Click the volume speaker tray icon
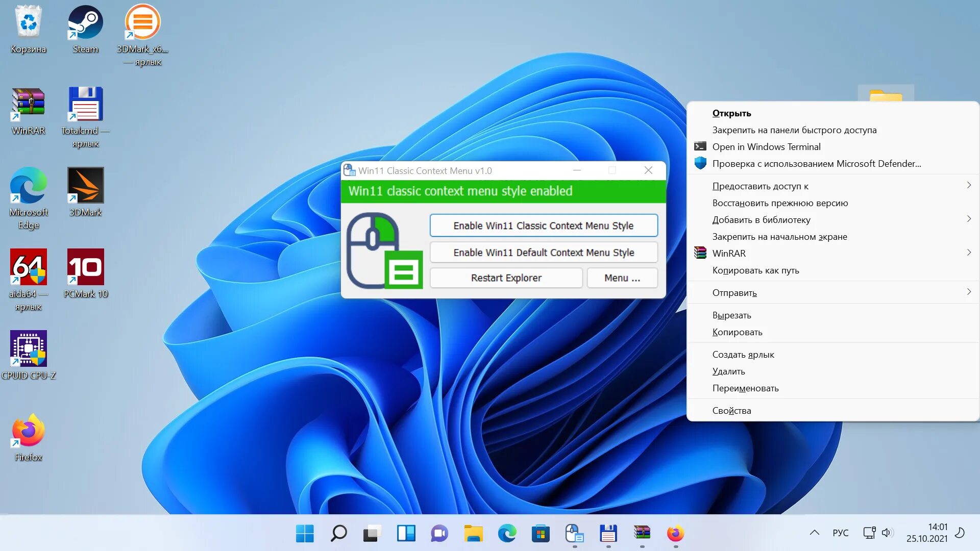Image resolution: width=980 pixels, height=551 pixels. 887,533
